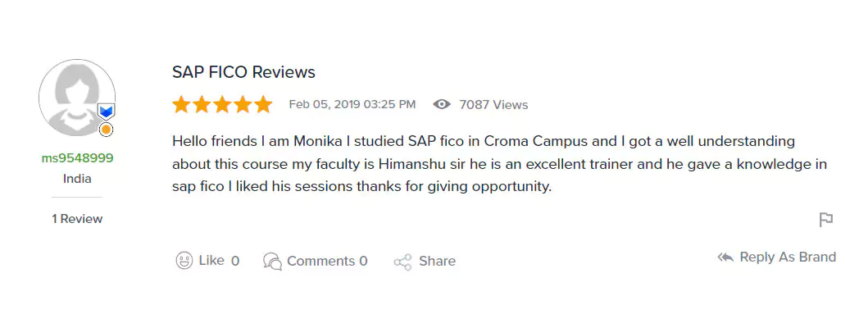Click the Share network icon
The width and height of the screenshot is (868, 328).
402,262
